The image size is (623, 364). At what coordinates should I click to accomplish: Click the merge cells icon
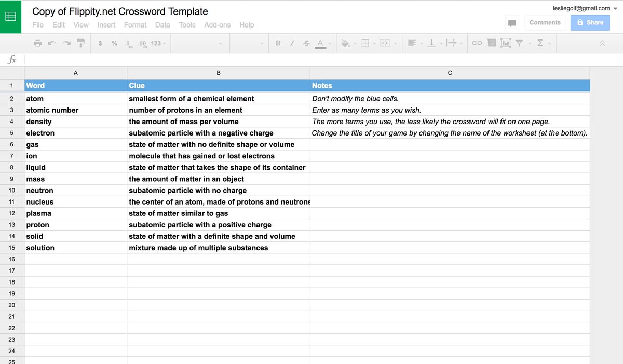click(384, 43)
